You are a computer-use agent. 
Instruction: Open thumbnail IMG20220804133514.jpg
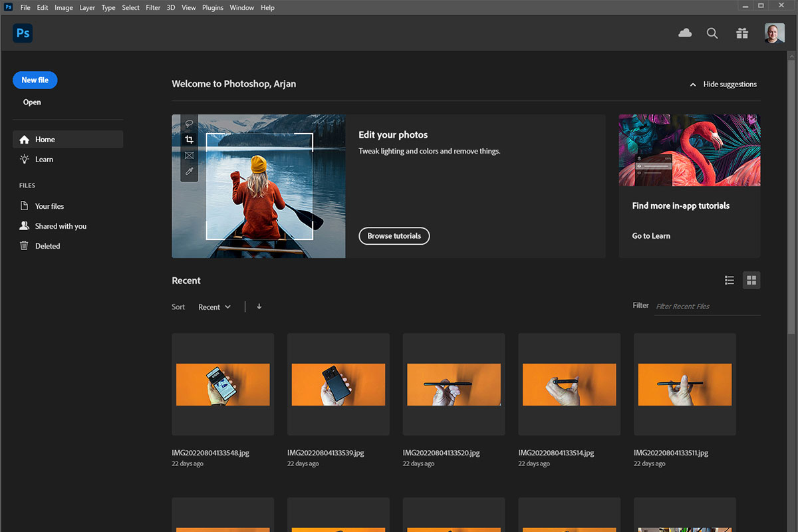569,384
